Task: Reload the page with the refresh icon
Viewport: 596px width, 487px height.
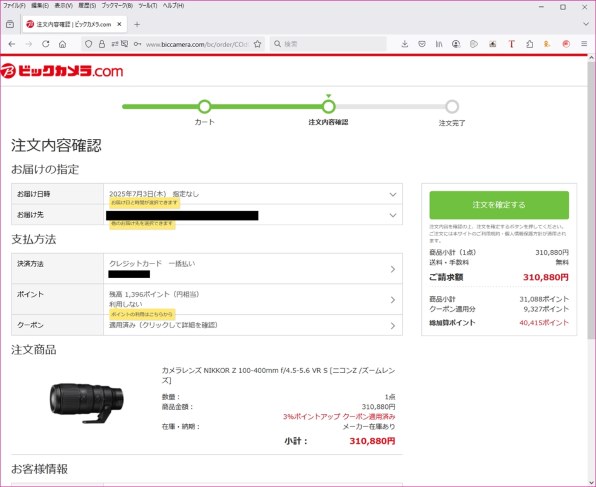Action: point(46,44)
